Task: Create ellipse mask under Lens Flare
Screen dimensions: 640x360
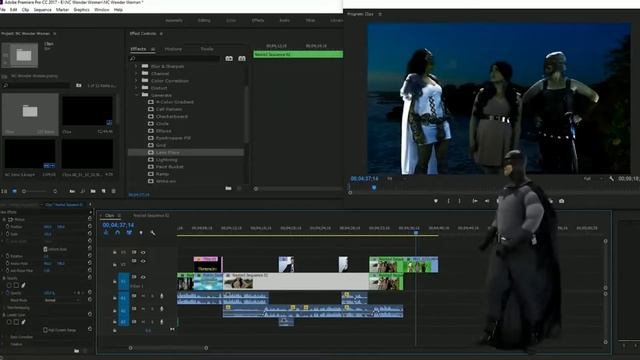Action: 9,322
